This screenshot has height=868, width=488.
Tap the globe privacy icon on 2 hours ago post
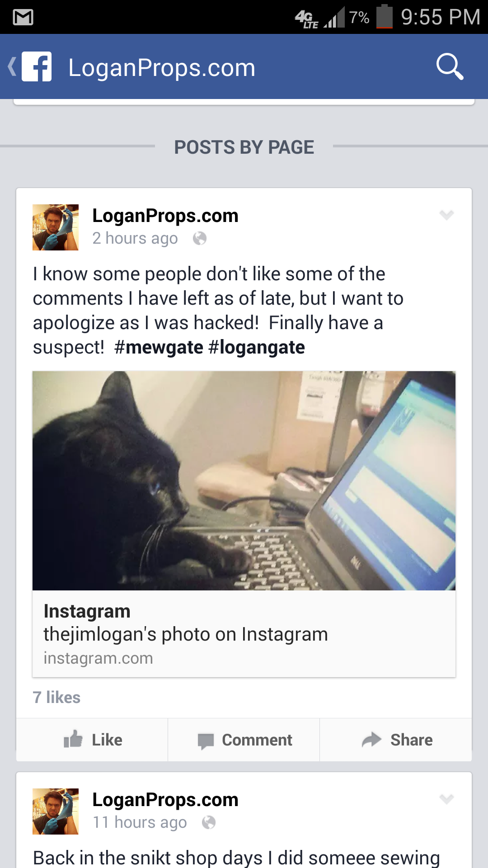(x=200, y=238)
